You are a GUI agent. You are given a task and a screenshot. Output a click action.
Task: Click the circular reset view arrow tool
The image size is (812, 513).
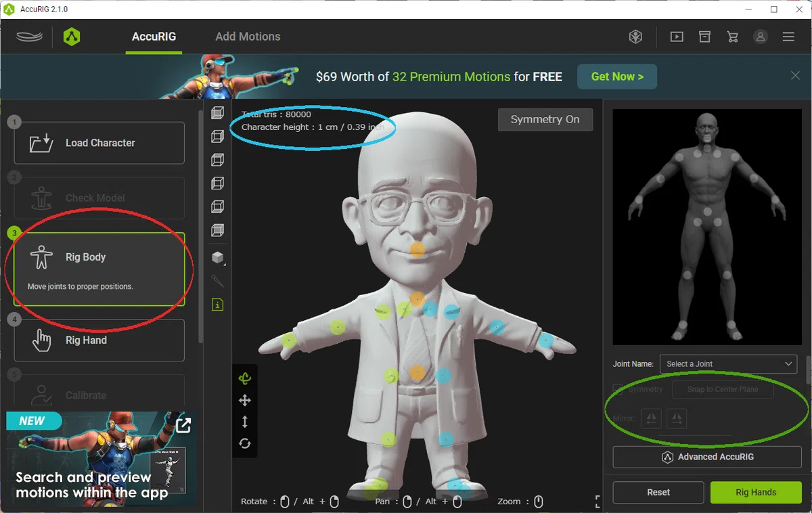(245, 443)
